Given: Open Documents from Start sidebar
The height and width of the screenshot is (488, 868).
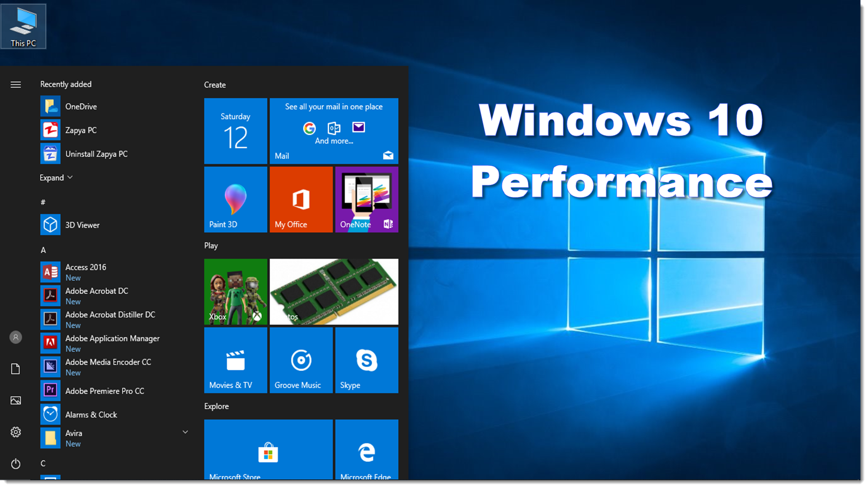Looking at the screenshot, I should pos(16,369).
